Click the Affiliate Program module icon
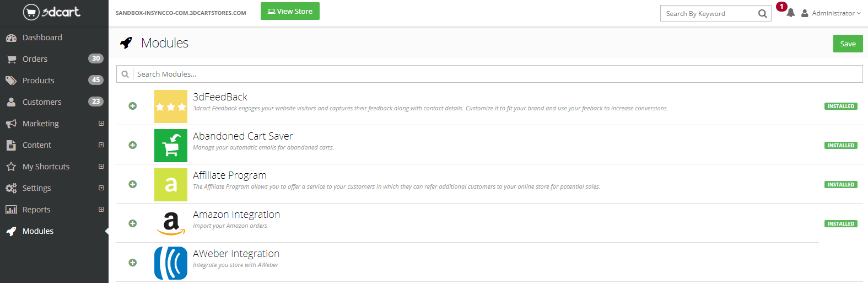The height and width of the screenshot is (283, 868). tap(170, 185)
